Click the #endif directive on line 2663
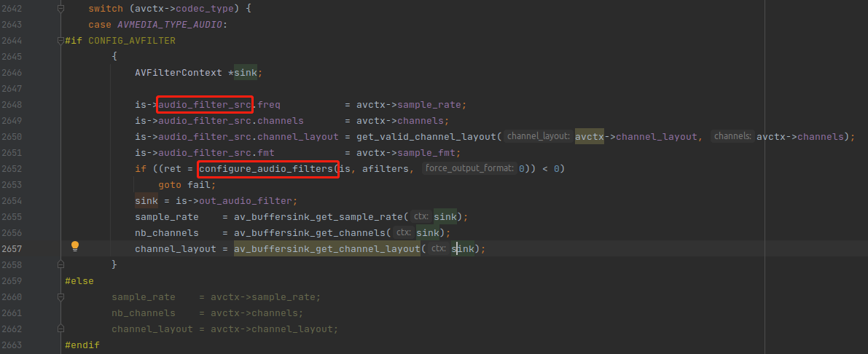 pos(82,345)
